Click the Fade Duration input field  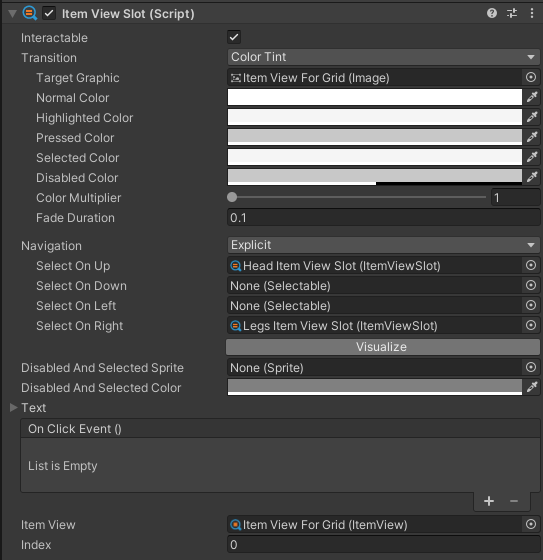(383, 218)
